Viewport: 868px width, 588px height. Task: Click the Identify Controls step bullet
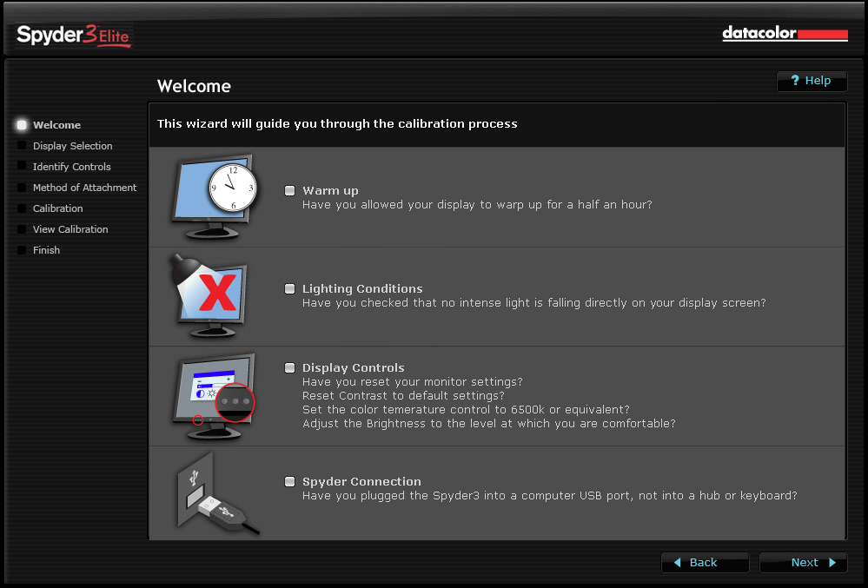(22, 166)
